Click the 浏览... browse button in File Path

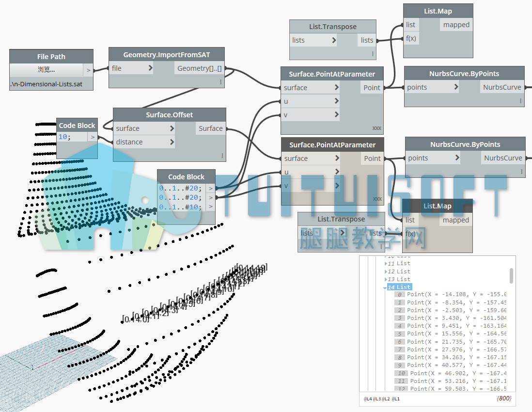tap(47, 70)
